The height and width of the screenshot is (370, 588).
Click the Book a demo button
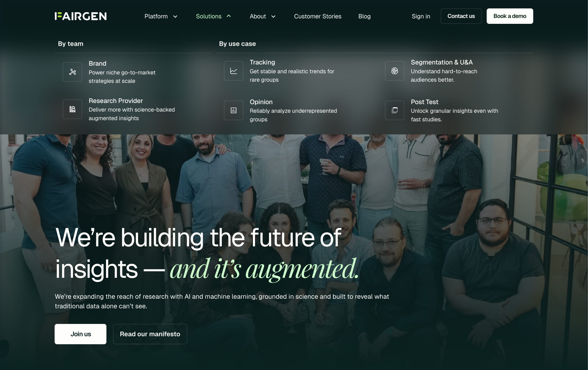pyautogui.click(x=510, y=16)
